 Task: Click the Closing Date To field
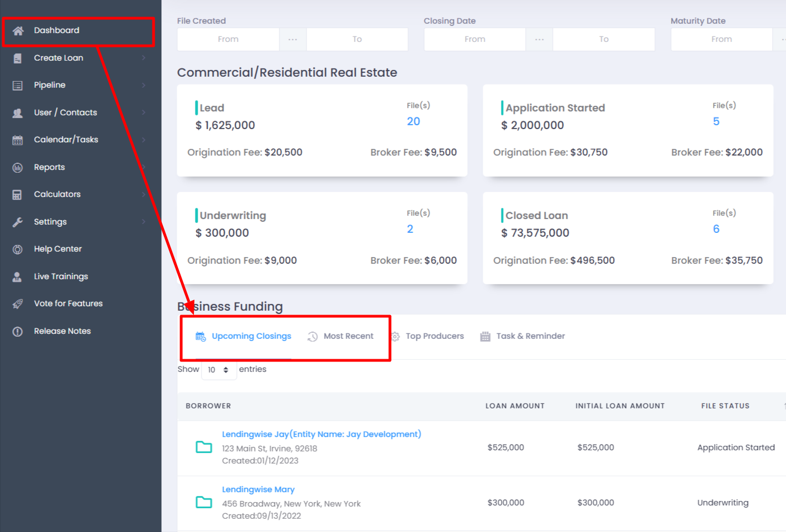coord(603,39)
